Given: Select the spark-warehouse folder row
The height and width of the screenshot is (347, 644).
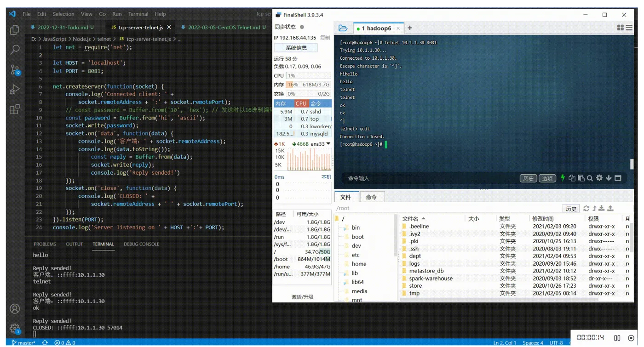Looking at the screenshot, I should click(x=515, y=278).
